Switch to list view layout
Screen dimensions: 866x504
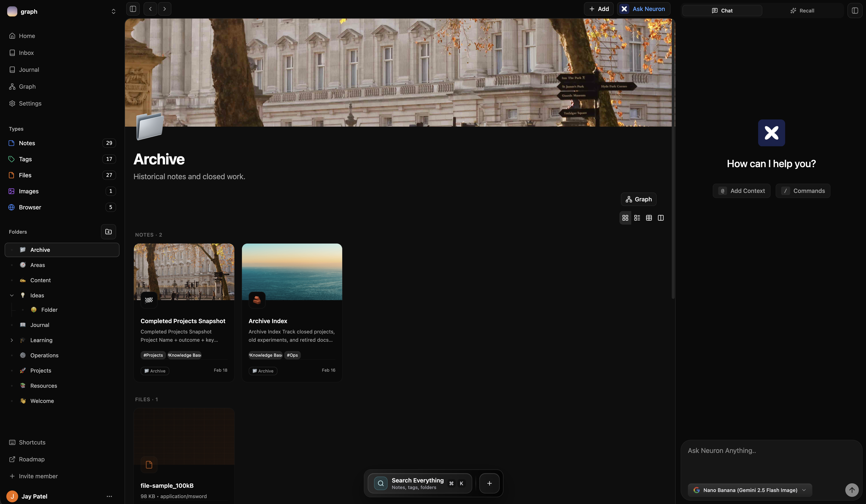[x=637, y=218]
